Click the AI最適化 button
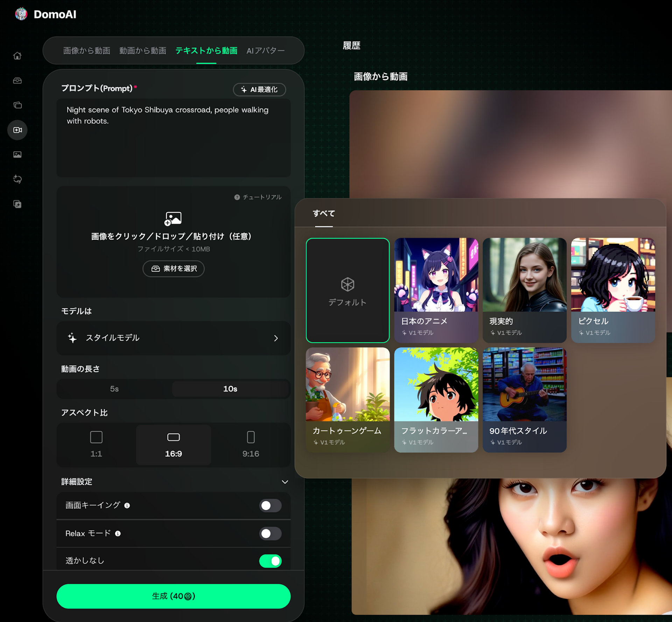672x622 pixels. [259, 90]
